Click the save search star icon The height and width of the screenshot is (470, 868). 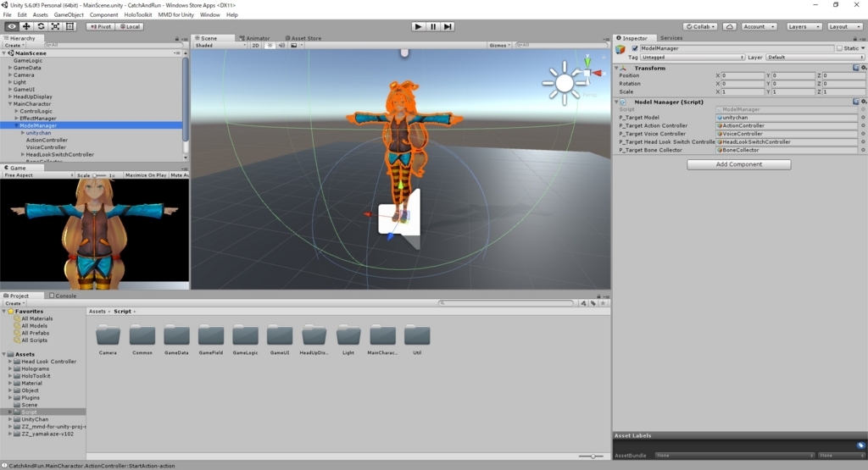click(604, 303)
